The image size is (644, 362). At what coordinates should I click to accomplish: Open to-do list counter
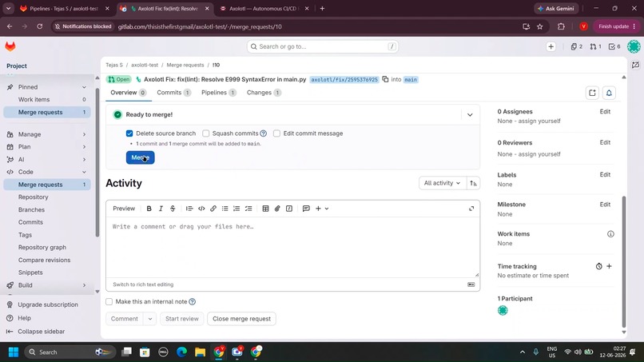(614, 47)
